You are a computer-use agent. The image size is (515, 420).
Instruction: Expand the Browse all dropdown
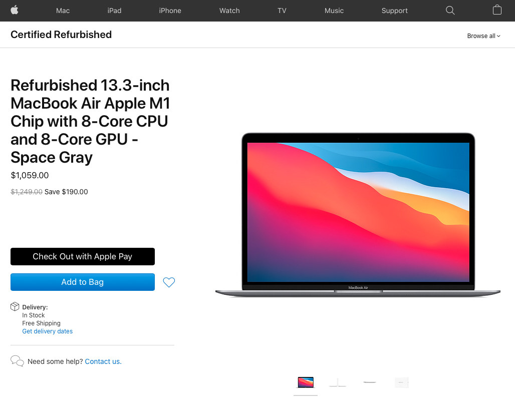pos(483,36)
